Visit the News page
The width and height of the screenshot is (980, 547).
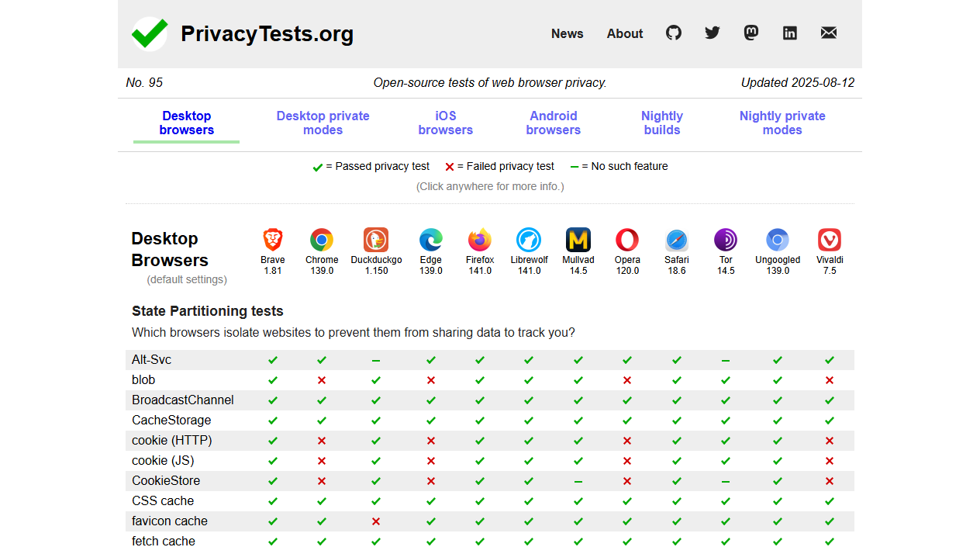(567, 33)
